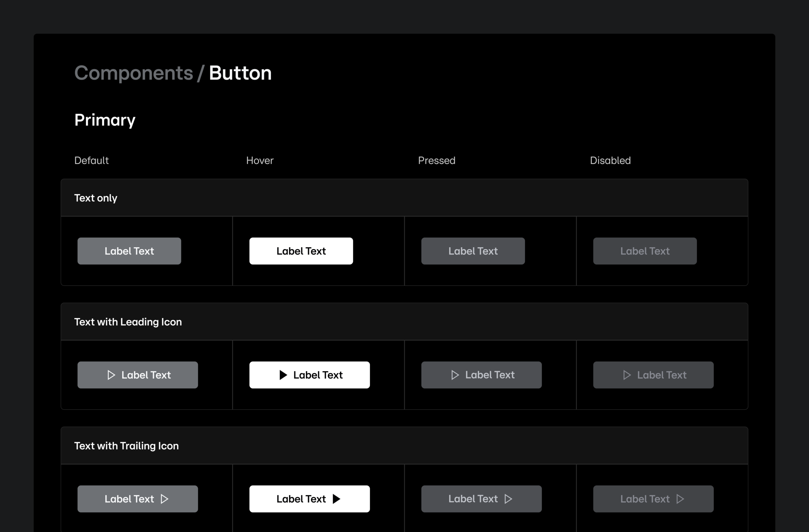The height and width of the screenshot is (532, 809).
Task: Click the Disabled trailing-icon Label Text button
Action: point(653,499)
